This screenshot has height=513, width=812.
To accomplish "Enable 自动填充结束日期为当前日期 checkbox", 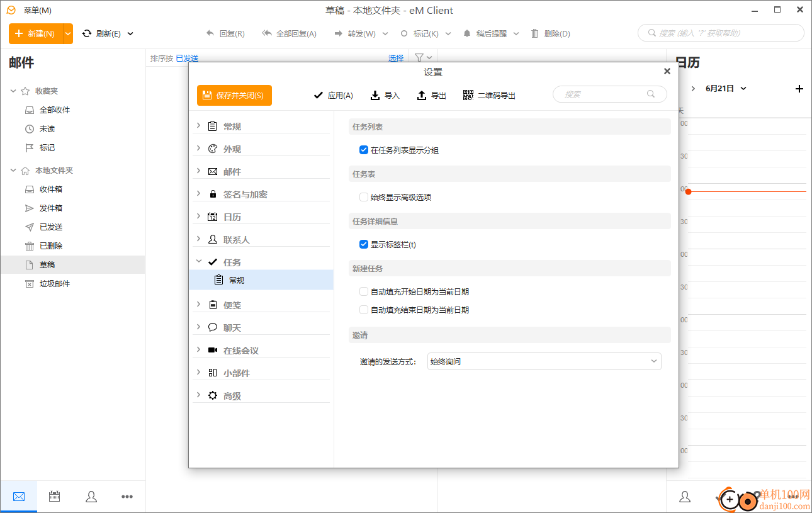I will [x=363, y=310].
